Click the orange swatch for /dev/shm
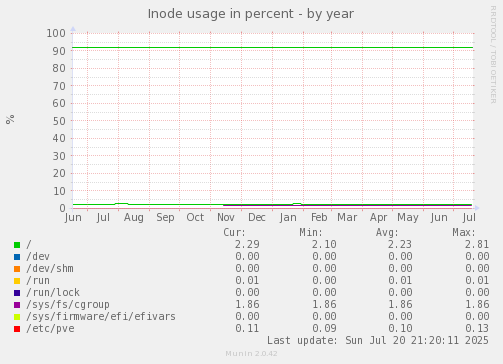 click(17, 269)
